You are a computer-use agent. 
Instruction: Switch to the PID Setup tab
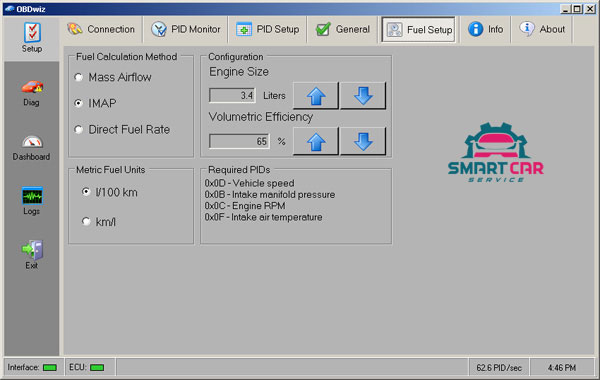point(267,29)
